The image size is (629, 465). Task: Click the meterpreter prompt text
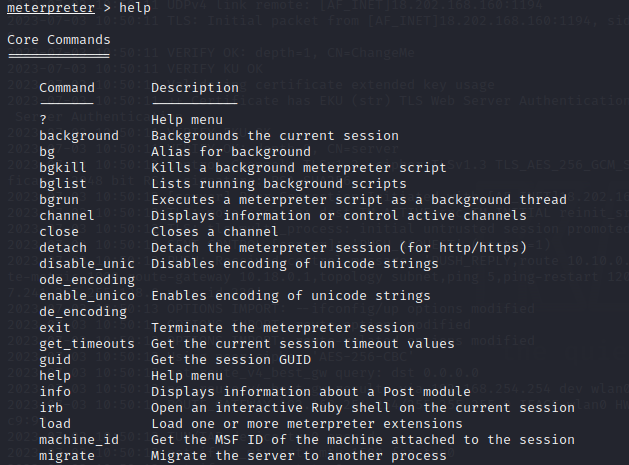coord(51,8)
